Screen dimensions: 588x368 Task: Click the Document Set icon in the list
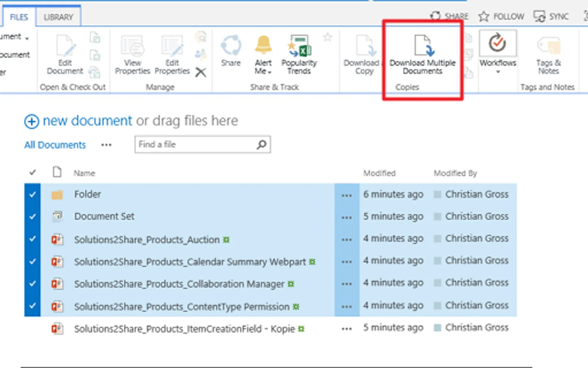click(x=57, y=216)
